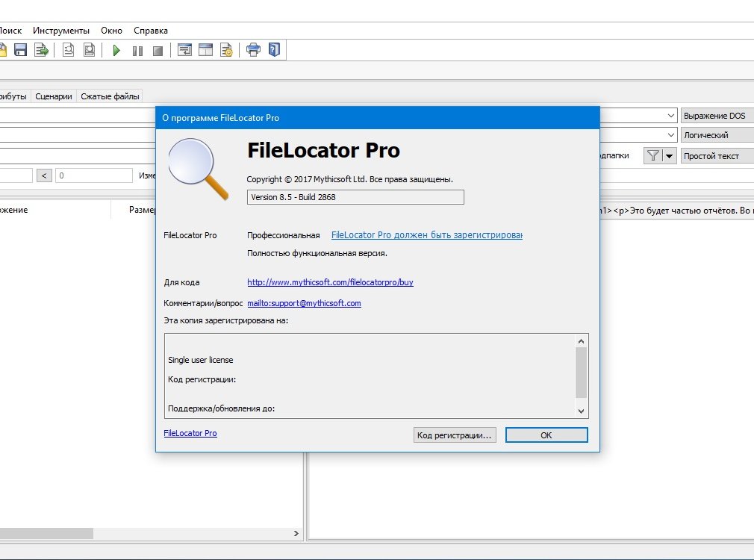The image size is (754, 560).
Task: Switch to the Сценарии tab
Action: [53, 96]
